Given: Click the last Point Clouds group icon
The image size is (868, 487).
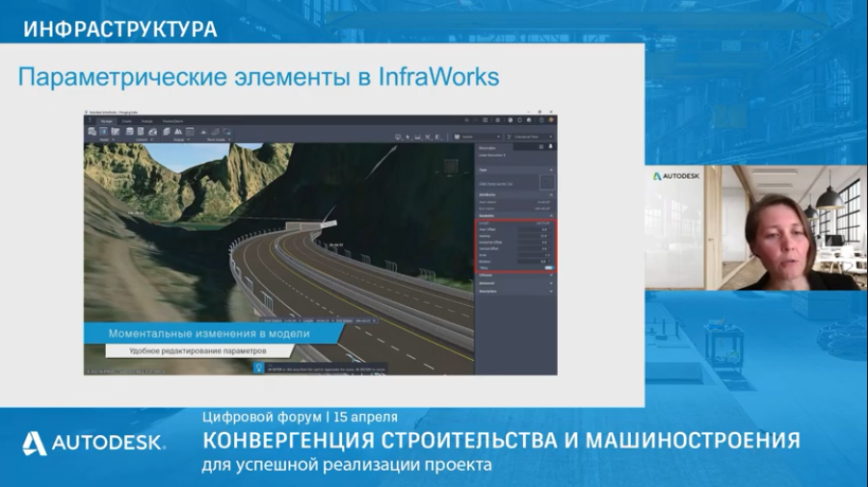Looking at the screenshot, I should coord(226,132).
